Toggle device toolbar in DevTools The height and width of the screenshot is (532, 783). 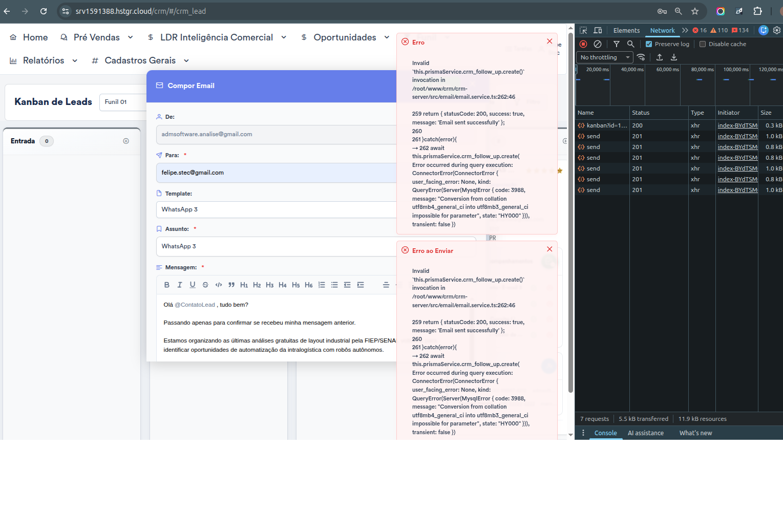(x=598, y=30)
